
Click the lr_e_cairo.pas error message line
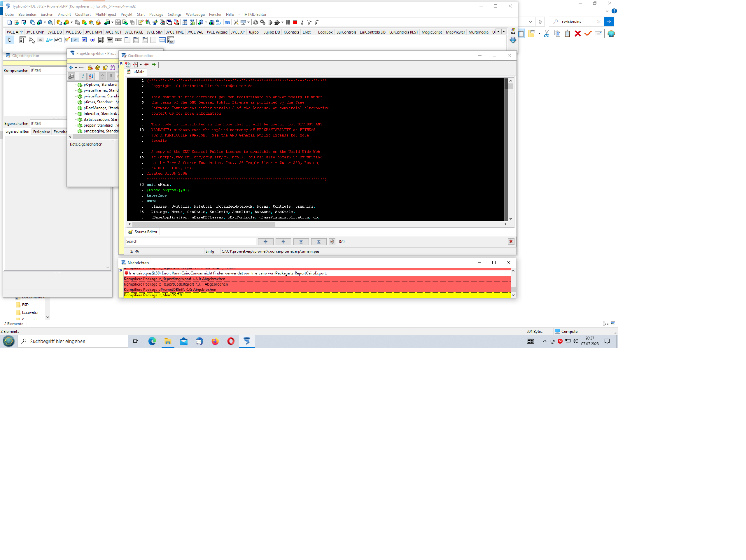point(317,273)
